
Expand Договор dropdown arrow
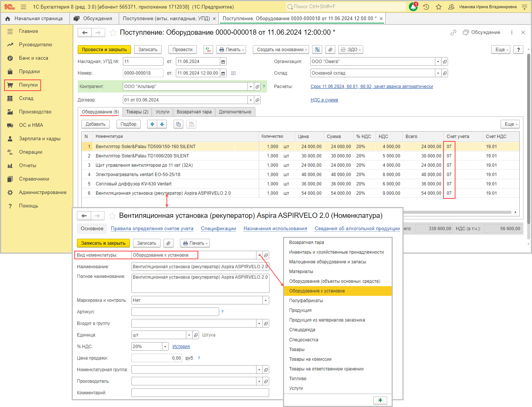pos(251,100)
